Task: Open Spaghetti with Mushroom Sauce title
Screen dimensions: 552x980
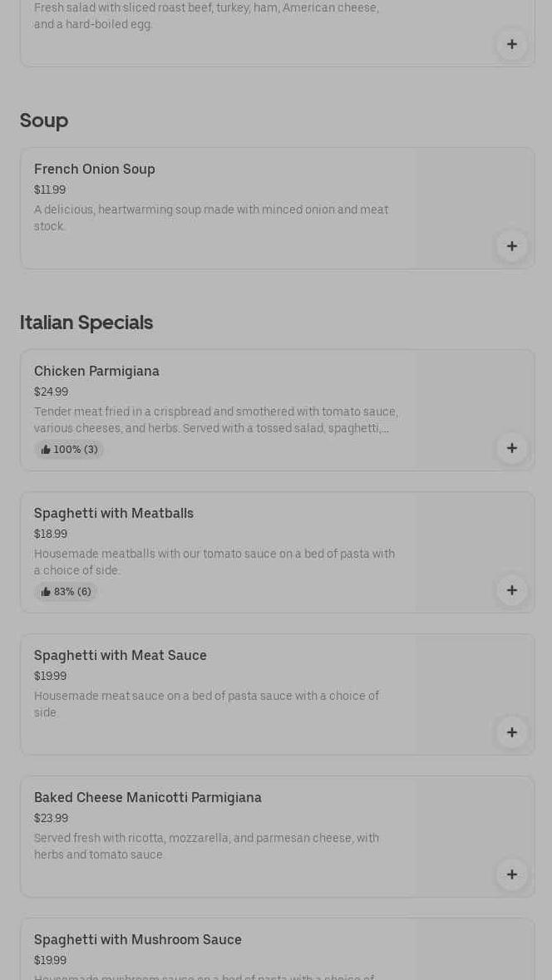Action: click(138, 940)
